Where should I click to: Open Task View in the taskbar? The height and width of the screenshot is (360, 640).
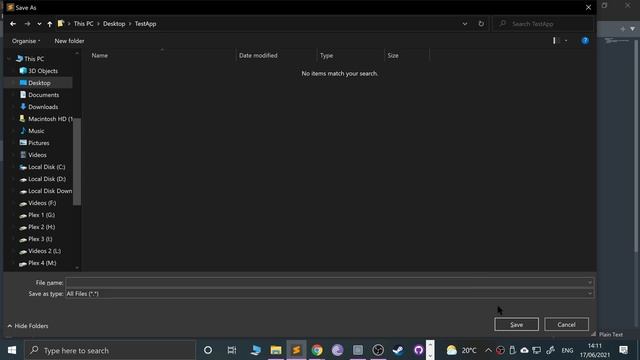232,350
